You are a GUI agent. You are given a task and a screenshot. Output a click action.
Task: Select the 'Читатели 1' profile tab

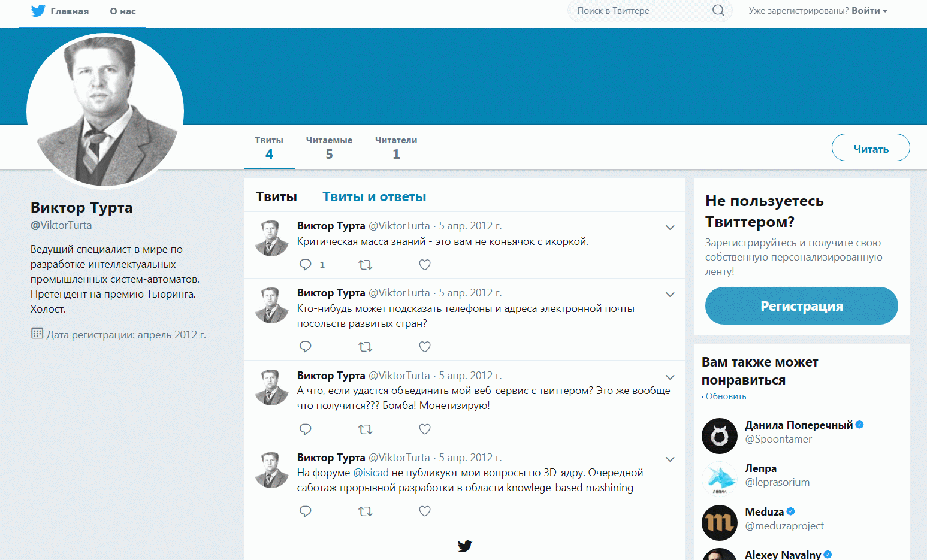(396, 147)
